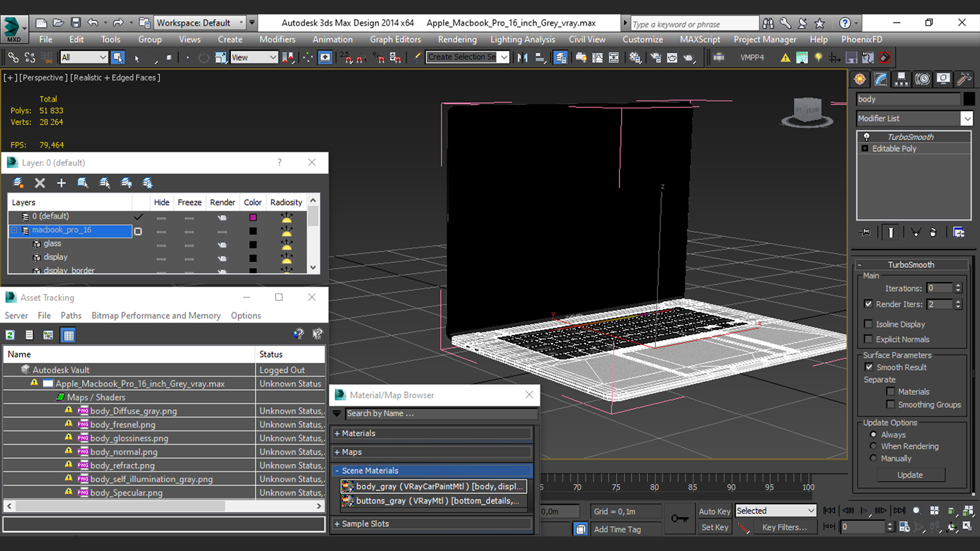
Task: Open the Modify command panel tab
Action: (x=881, y=79)
